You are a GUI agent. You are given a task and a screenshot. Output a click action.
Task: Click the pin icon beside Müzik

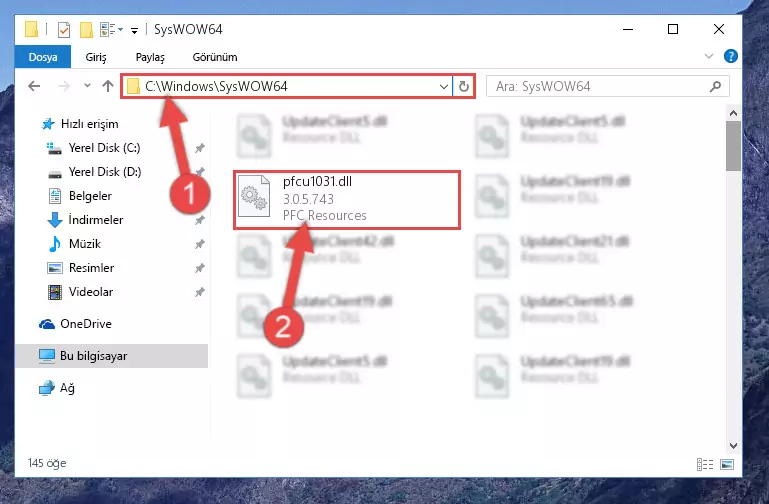point(200,244)
